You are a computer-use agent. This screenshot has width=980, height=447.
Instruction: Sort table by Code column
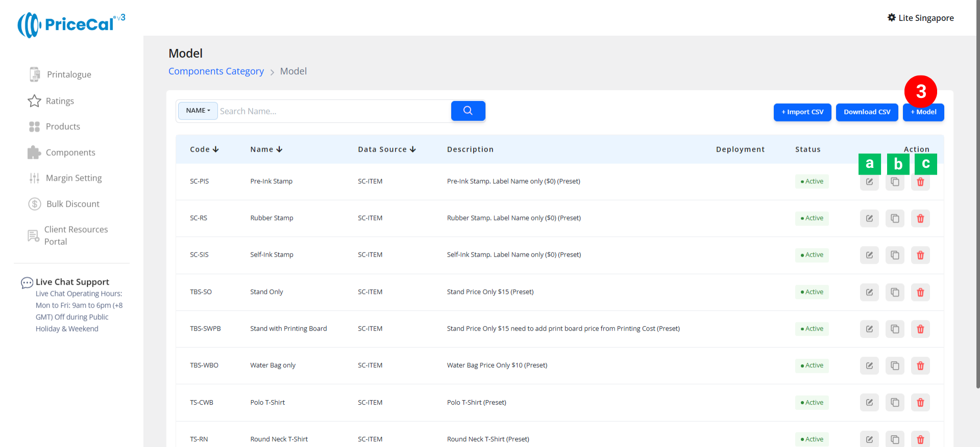204,150
